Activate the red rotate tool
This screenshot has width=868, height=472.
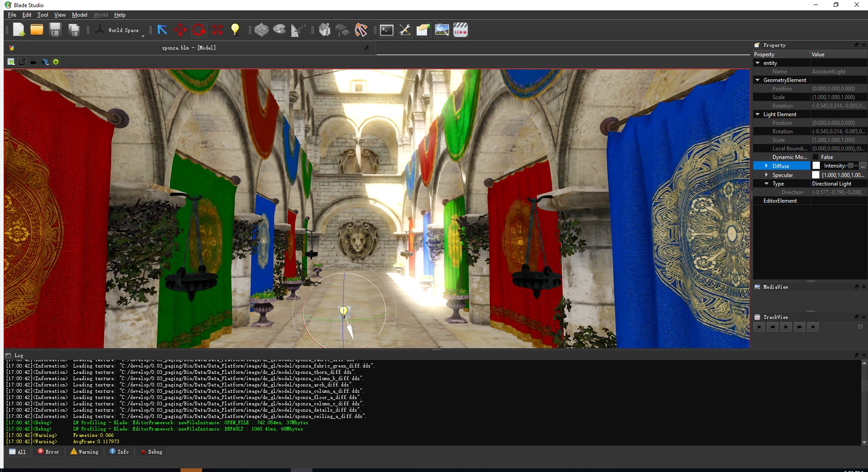[199, 30]
